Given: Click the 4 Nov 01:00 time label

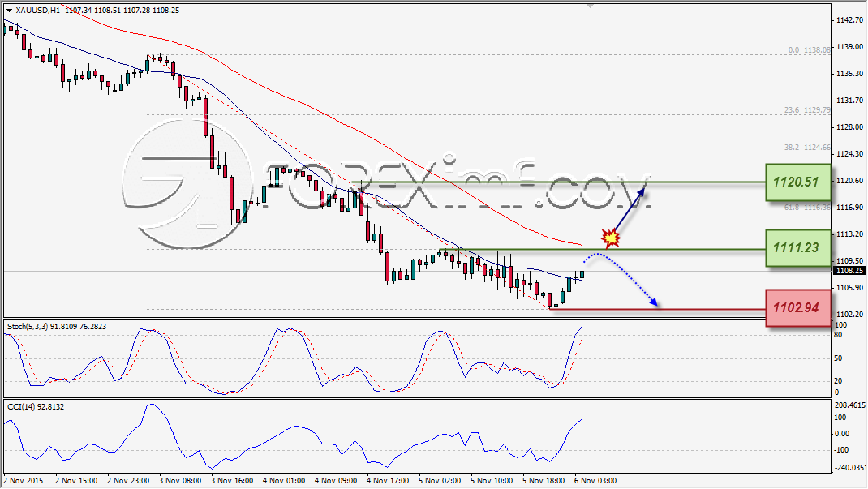Looking at the screenshot, I should click(284, 480).
